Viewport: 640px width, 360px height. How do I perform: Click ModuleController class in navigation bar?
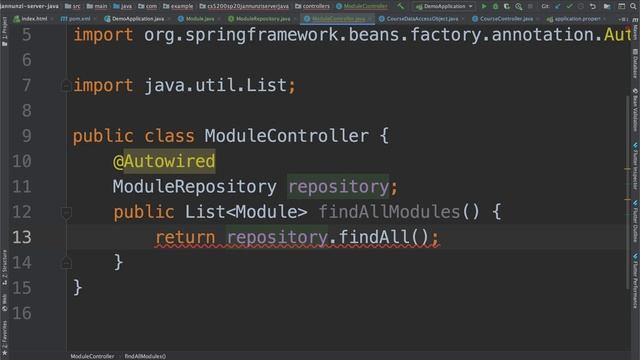(362, 6)
